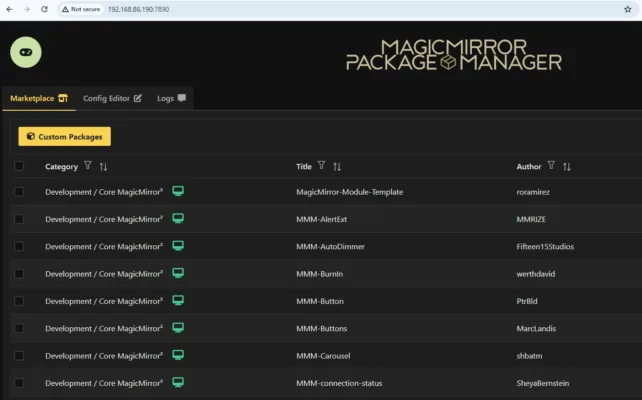The width and height of the screenshot is (642, 400).
Task: Click the MMM-AutoDimmer title
Action: point(330,247)
